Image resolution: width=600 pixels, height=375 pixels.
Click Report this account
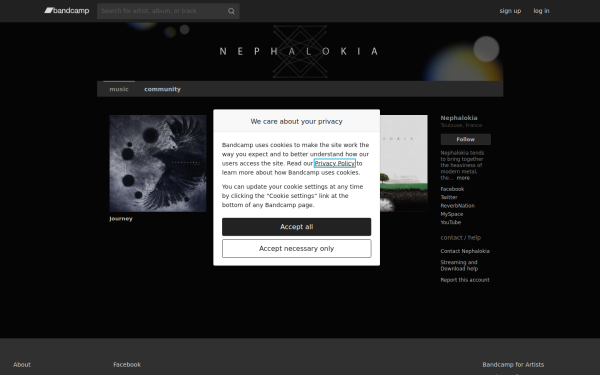[465, 280]
